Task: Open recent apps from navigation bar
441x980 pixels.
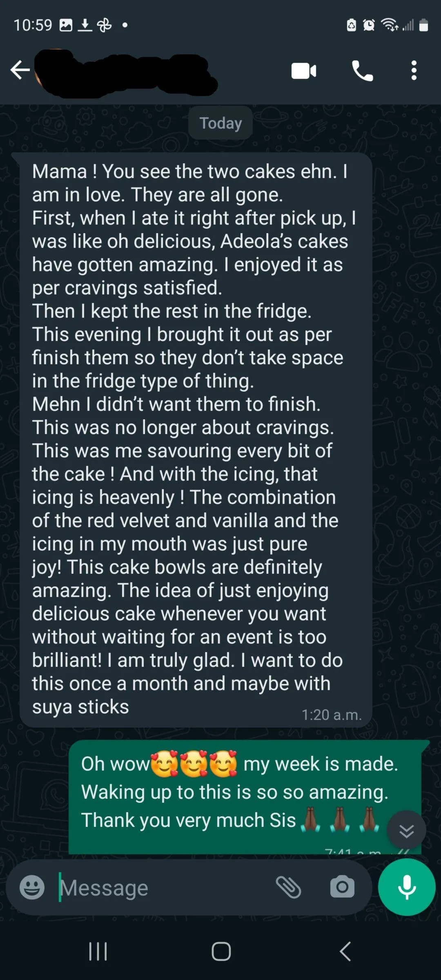Action: coord(98,951)
